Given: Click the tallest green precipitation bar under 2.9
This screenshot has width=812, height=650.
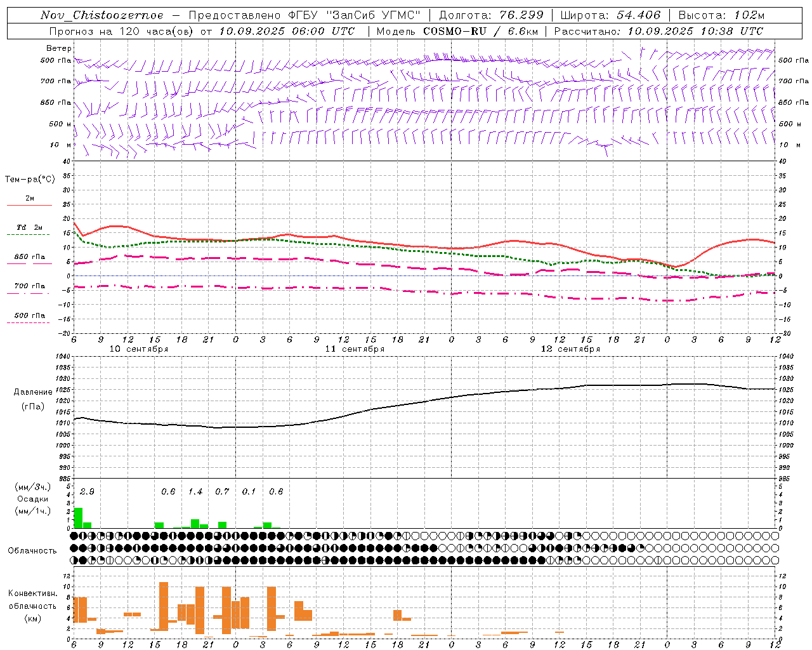Looking at the screenshot, I should pyautogui.click(x=78, y=518).
